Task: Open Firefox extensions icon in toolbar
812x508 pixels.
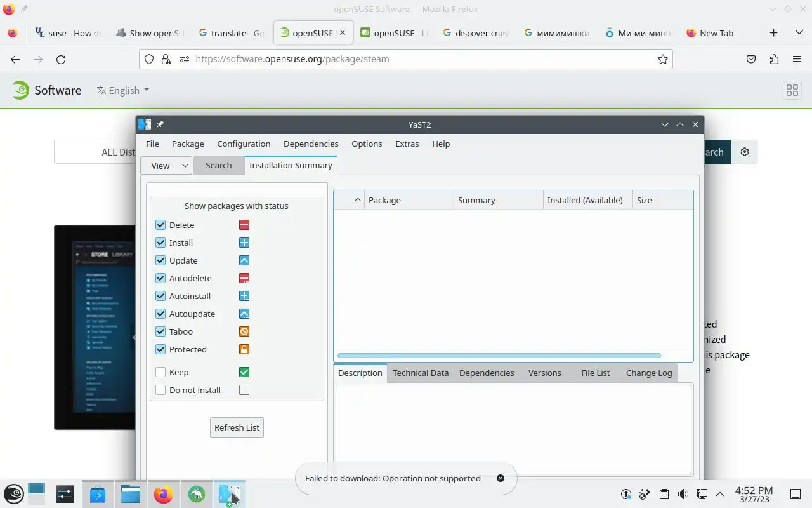Action: click(774, 59)
